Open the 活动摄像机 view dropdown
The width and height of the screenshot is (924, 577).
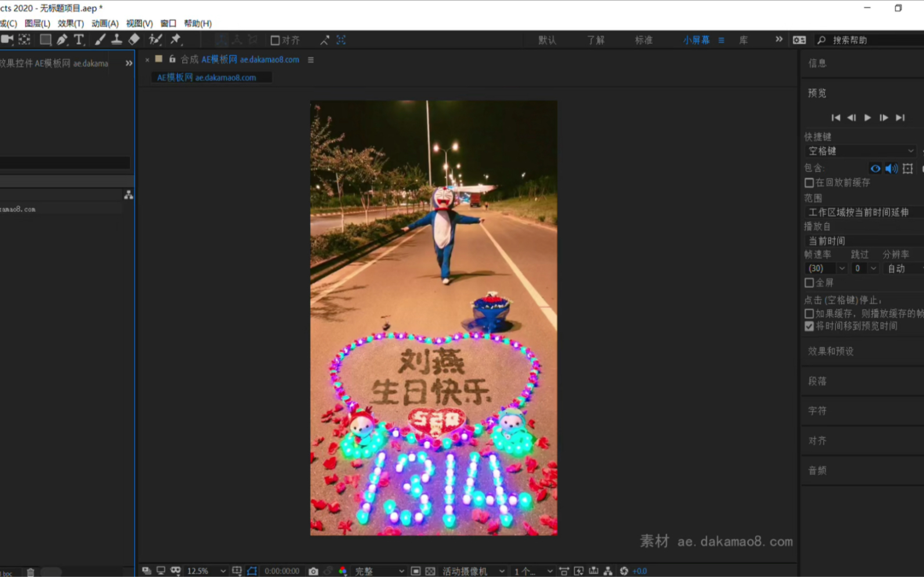click(x=473, y=571)
